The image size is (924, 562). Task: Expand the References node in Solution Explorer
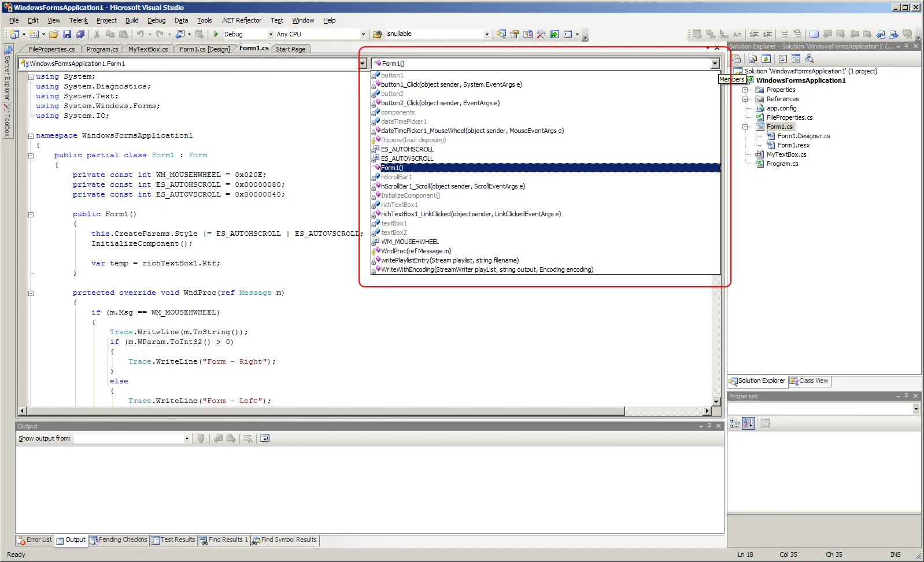click(x=745, y=99)
